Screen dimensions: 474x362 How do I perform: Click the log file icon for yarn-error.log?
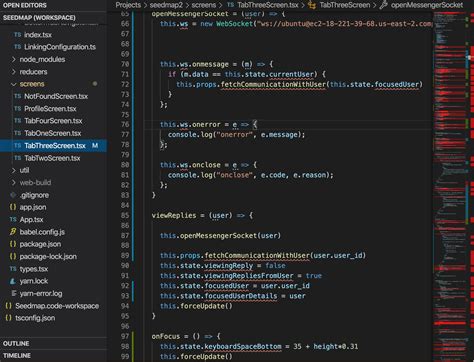pos(14,293)
